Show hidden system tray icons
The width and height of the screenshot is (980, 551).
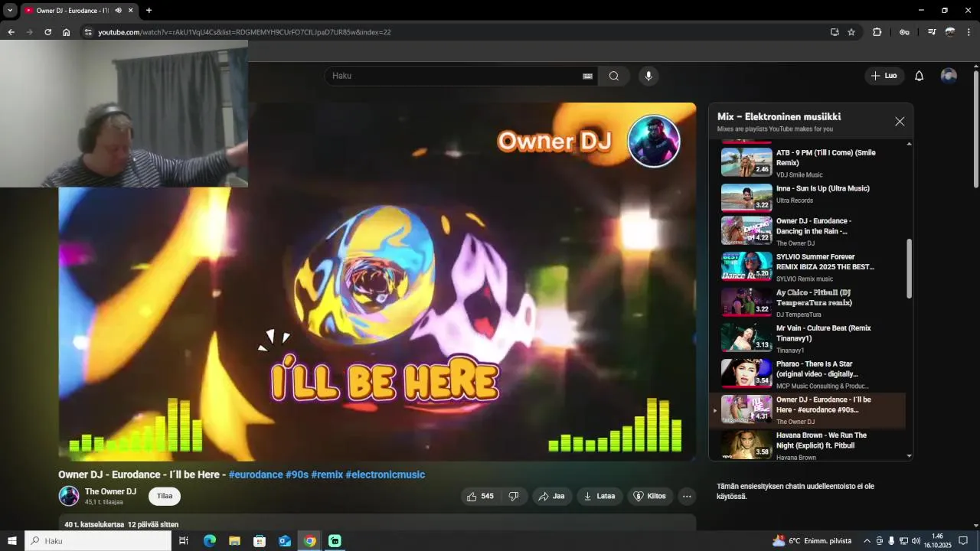coord(867,541)
